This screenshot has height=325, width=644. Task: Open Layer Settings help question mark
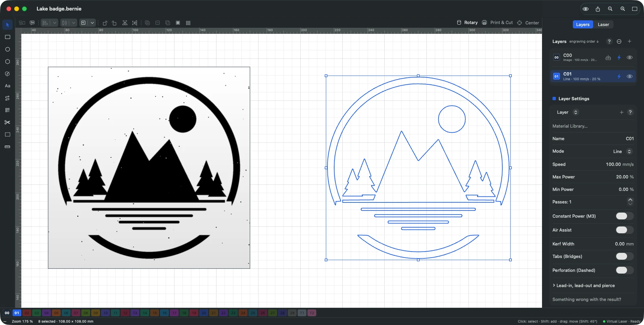630,112
